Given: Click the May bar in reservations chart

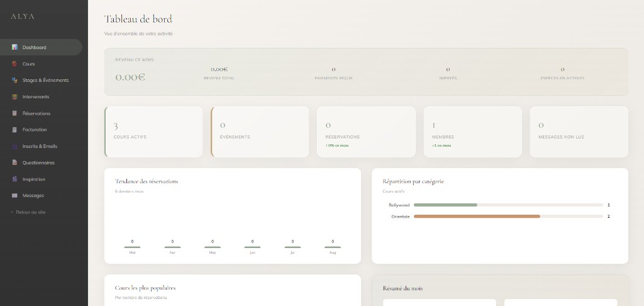Looking at the screenshot, I should (x=213, y=247).
